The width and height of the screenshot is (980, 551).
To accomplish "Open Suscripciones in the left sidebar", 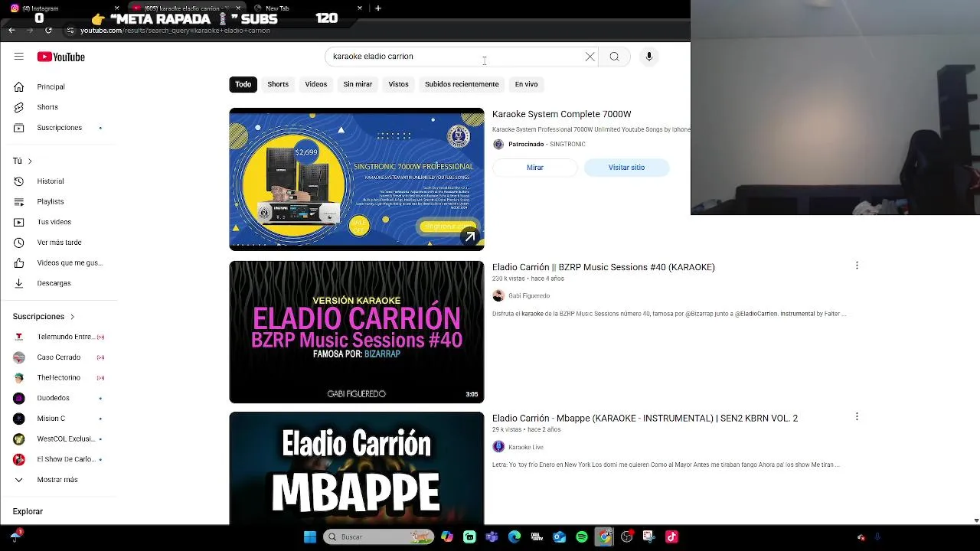I will (x=58, y=128).
